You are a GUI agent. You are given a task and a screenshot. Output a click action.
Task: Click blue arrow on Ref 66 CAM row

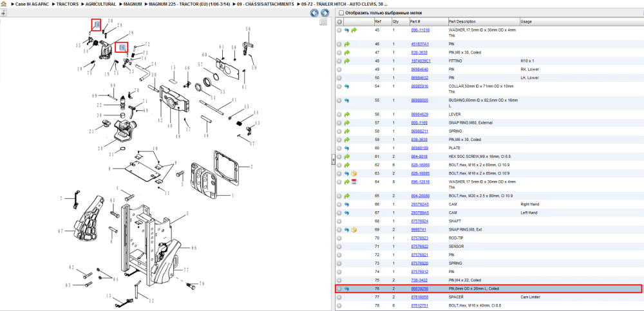coord(346,205)
